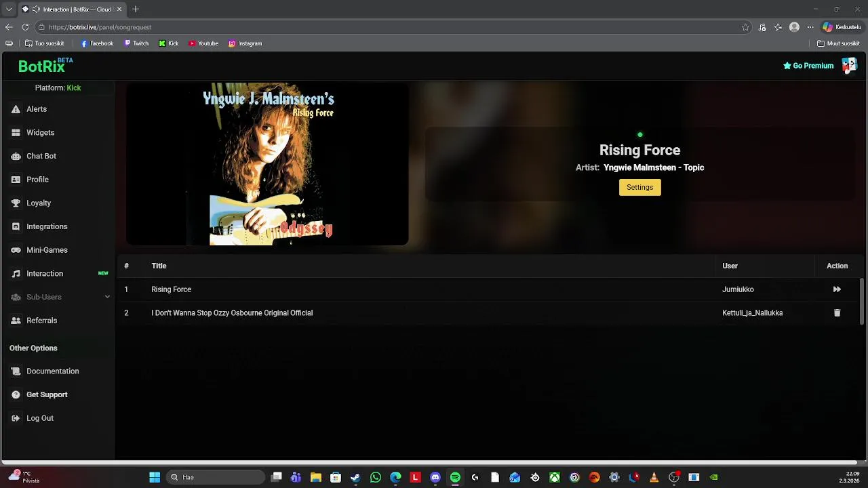Open the Tuo suosikit bookmarks folder
The height and width of the screenshot is (488, 868).
click(x=44, y=43)
